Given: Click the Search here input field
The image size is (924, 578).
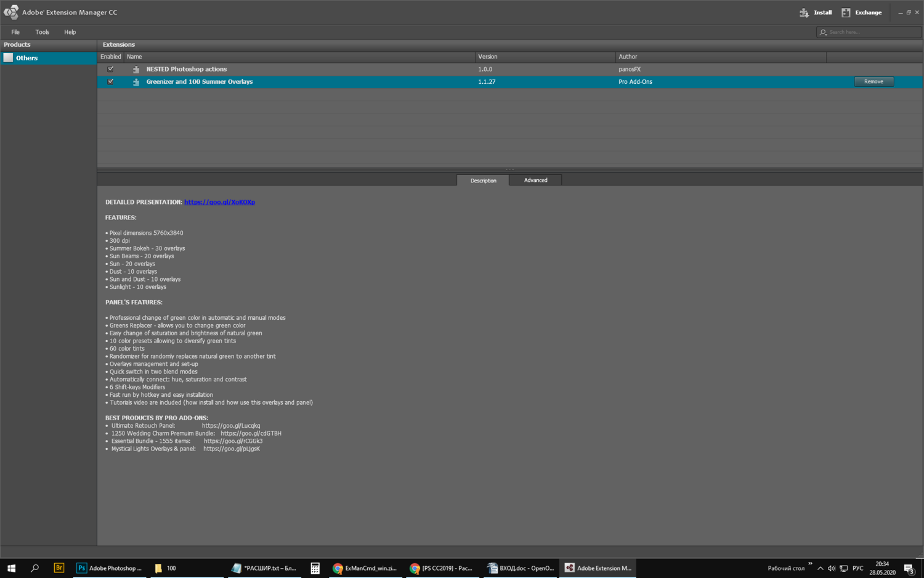Looking at the screenshot, I should (869, 32).
